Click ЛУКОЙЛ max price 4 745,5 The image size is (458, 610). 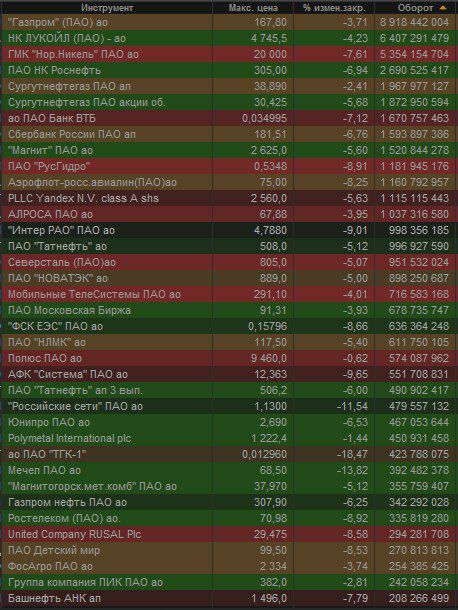pos(268,38)
